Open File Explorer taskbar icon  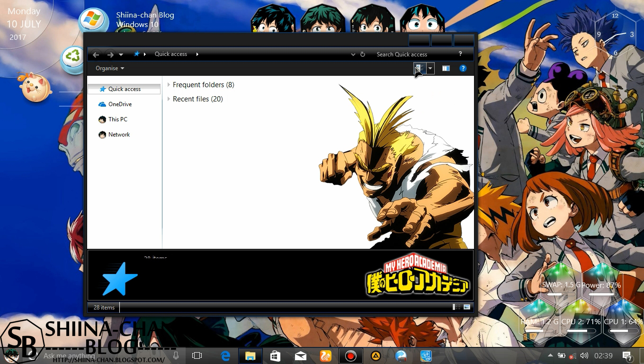coord(250,355)
